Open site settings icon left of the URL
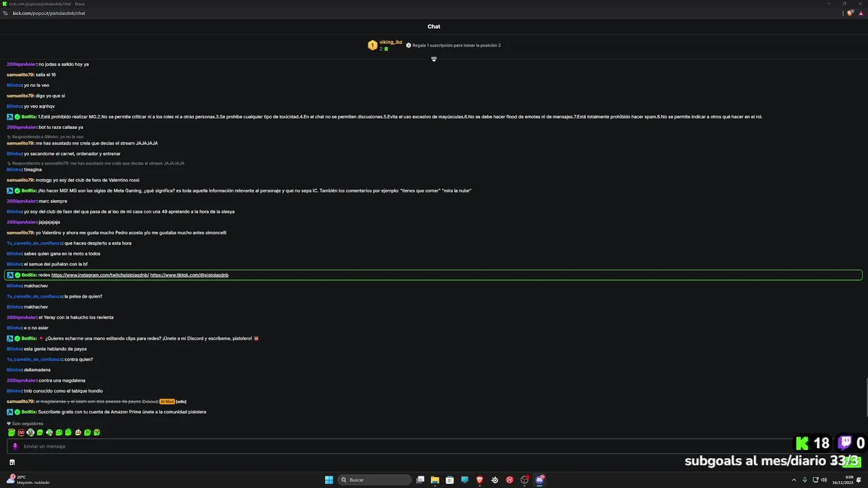The image size is (868, 488). click(x=5, y=13)
